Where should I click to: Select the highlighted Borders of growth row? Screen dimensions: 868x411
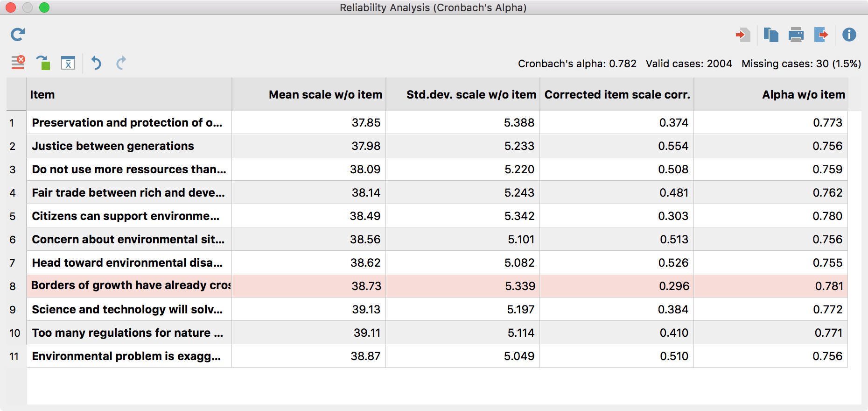pyautogui.click(x=131, y=286)
